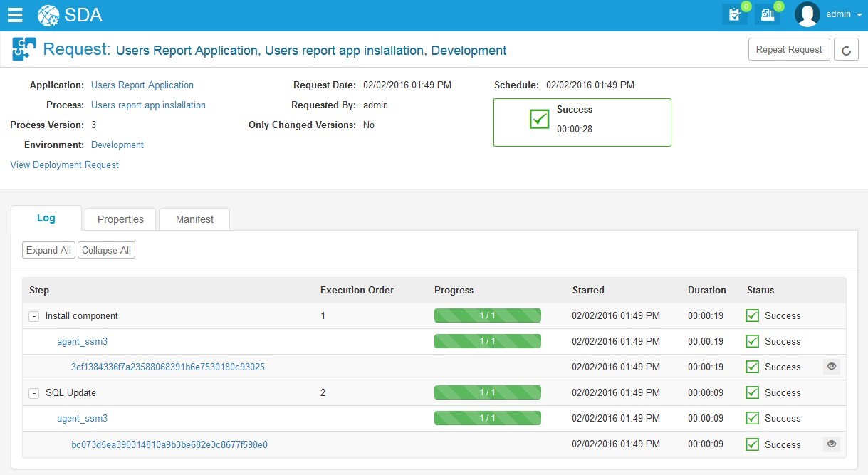Image resolution: width=868 pixels, height=475 pixels.
Task: Click the Execution Order column header
Action: pyautogui.click(x=357, y=290)
